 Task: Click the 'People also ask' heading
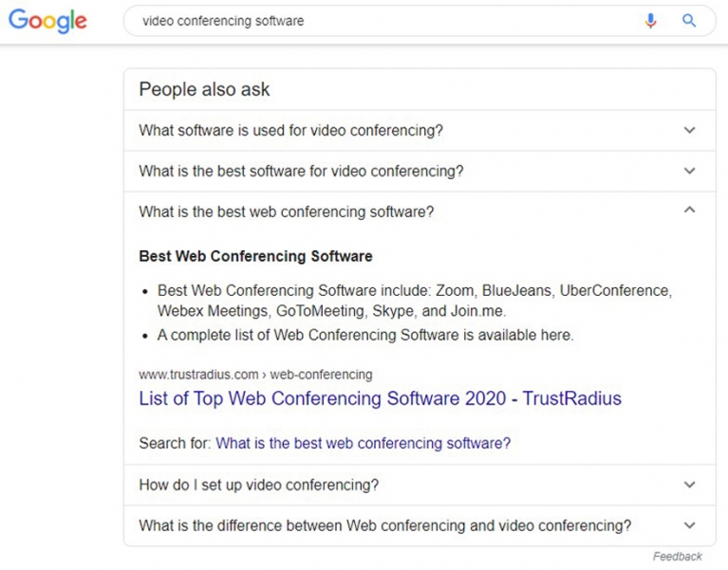pyautogui.click(x=204, y=89)
